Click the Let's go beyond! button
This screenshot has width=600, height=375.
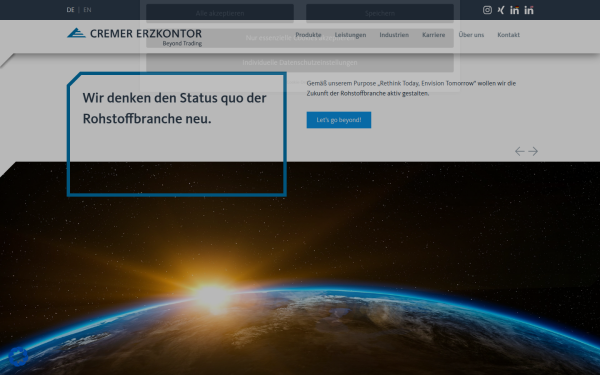pos(339,120)
